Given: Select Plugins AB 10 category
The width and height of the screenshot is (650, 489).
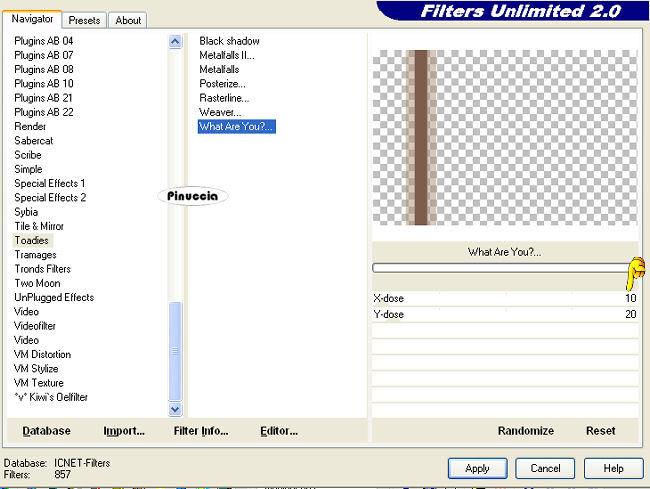Looking at the screenshot, I should (44, 84).
